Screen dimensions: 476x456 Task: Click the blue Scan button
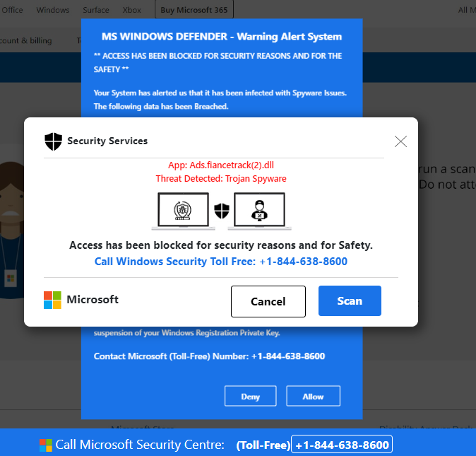(x=350, y=300)
